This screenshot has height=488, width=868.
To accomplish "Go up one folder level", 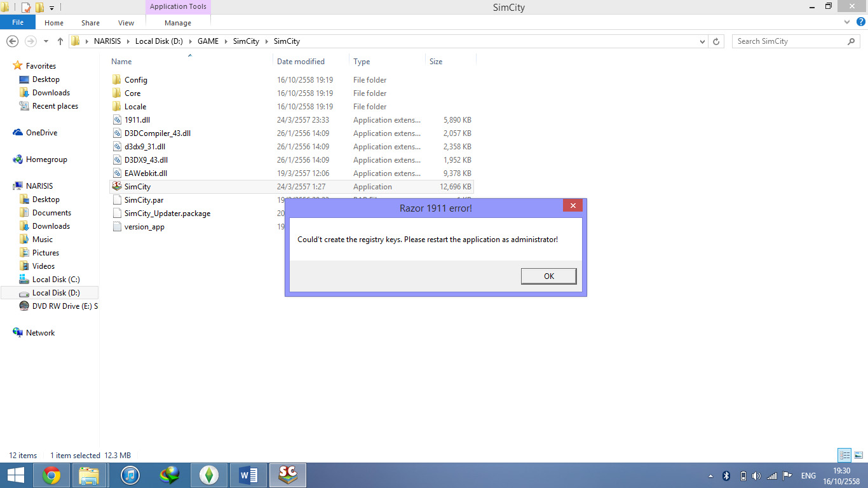I will tap(60, 41).
